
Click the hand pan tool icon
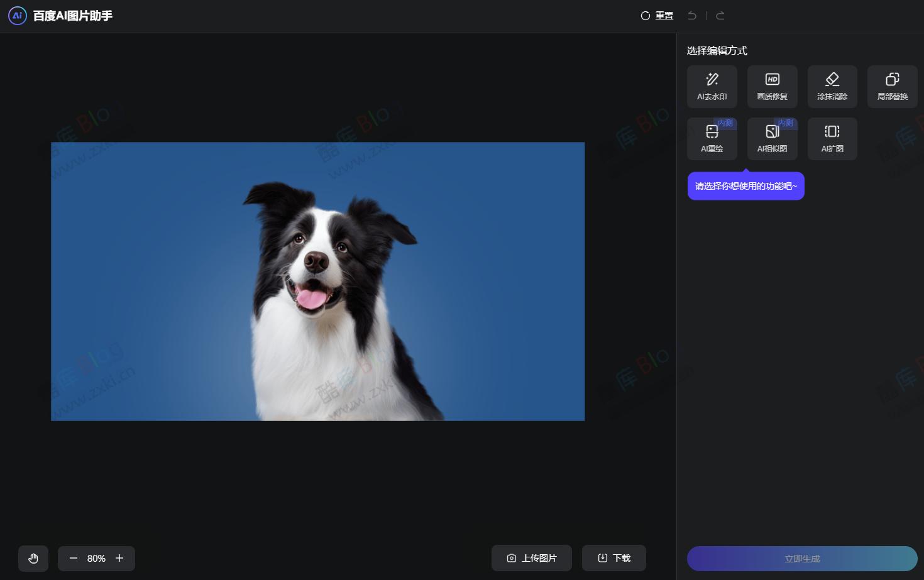(x=33, y=558)
